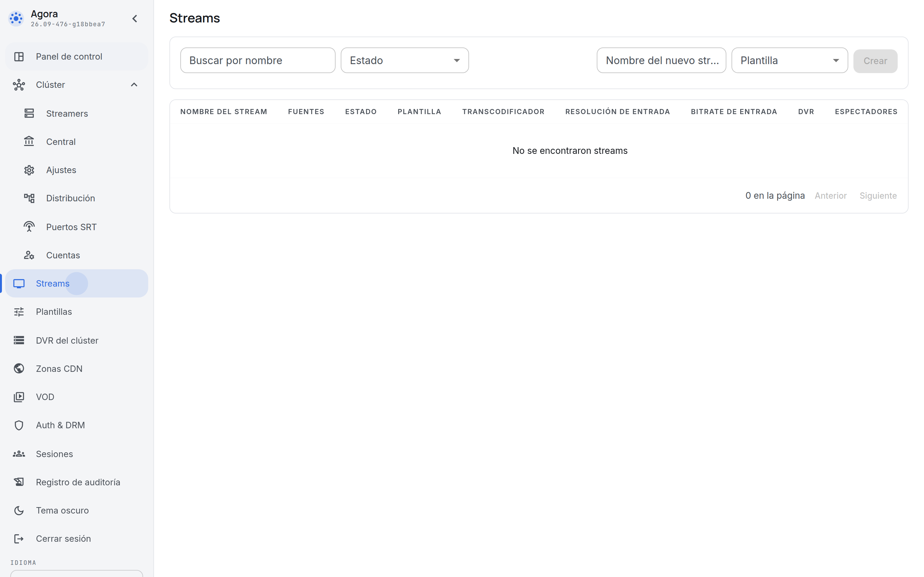Focus the Nombre del nuevo stream field

[x=661, y=60]
